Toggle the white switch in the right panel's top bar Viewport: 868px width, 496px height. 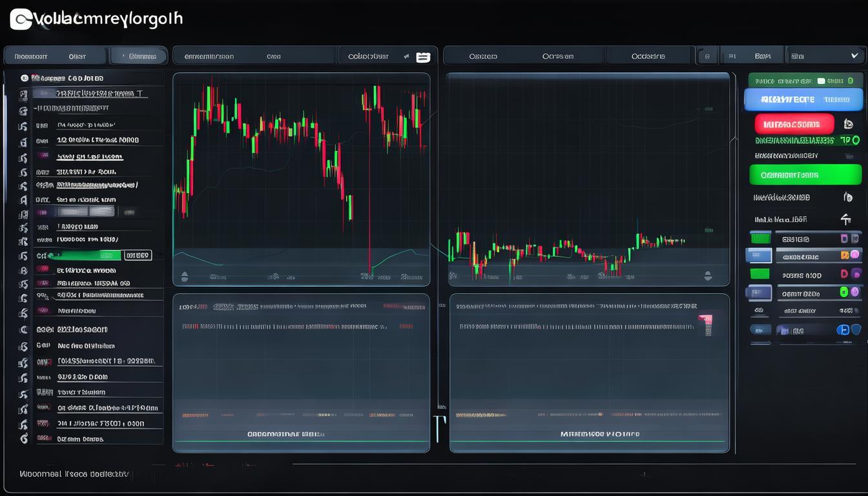[821, 81]
